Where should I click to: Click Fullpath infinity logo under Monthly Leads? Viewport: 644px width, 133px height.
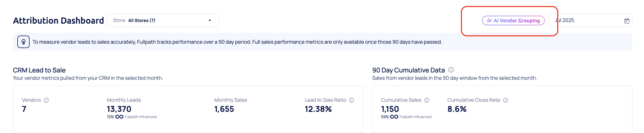tap(119, 117)
